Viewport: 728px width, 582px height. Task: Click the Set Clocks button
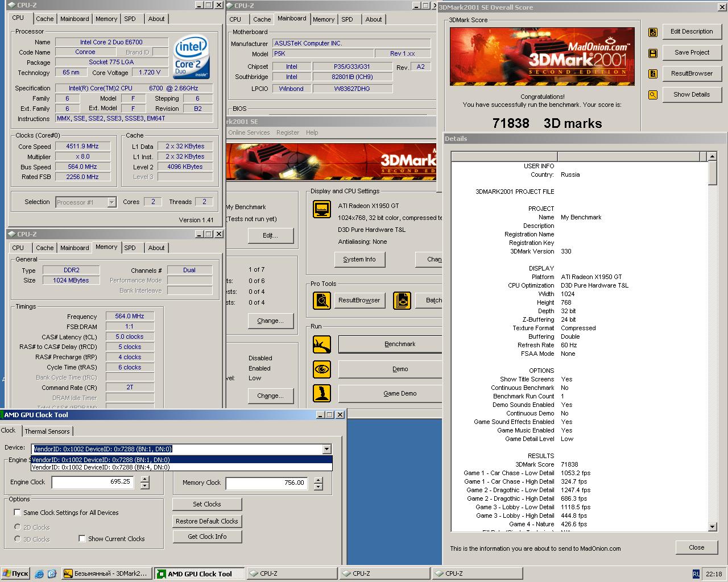click(207, 504)
